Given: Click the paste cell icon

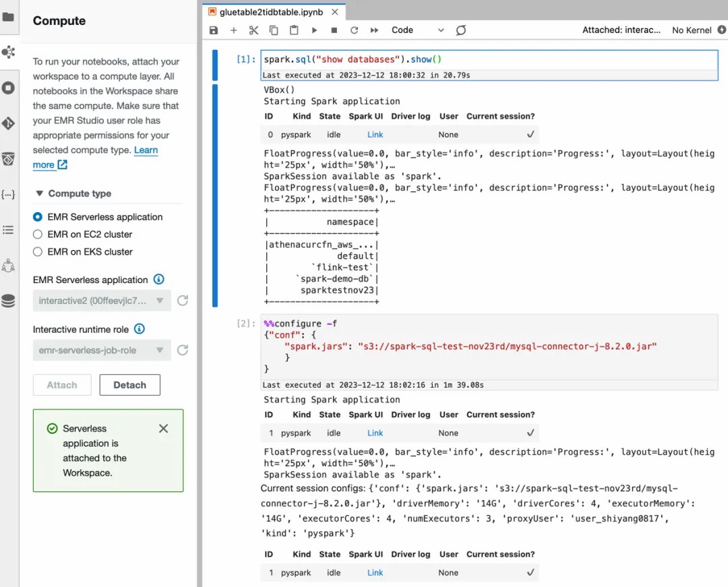Looking at the screenshot, I should point(294,30).
